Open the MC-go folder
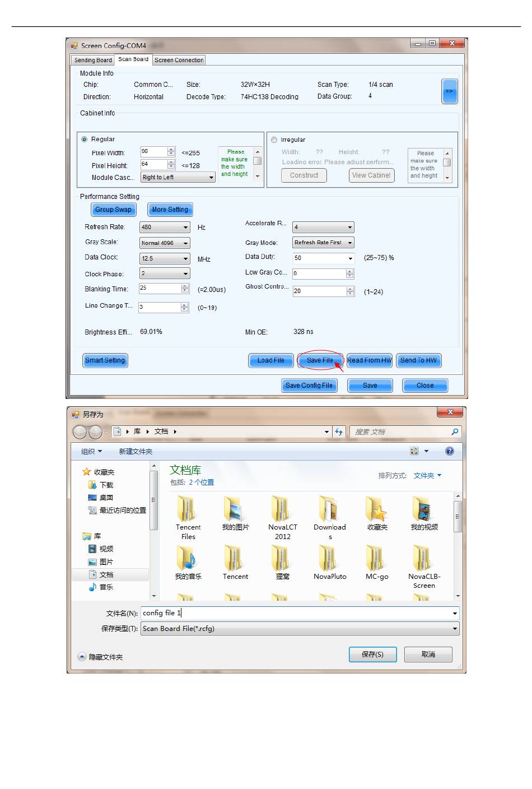Image resolution: width=532 pixels, height=789 pixels. [376, 558]
